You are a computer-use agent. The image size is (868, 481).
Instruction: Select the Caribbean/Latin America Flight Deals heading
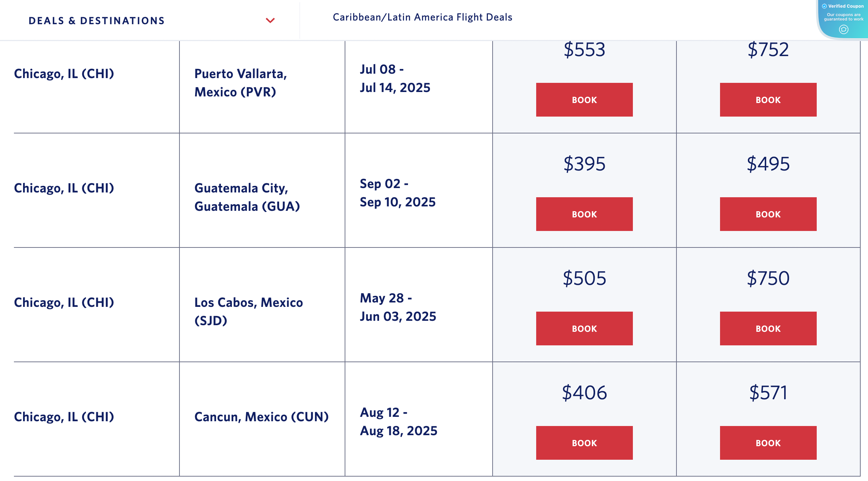click(423, 17)
